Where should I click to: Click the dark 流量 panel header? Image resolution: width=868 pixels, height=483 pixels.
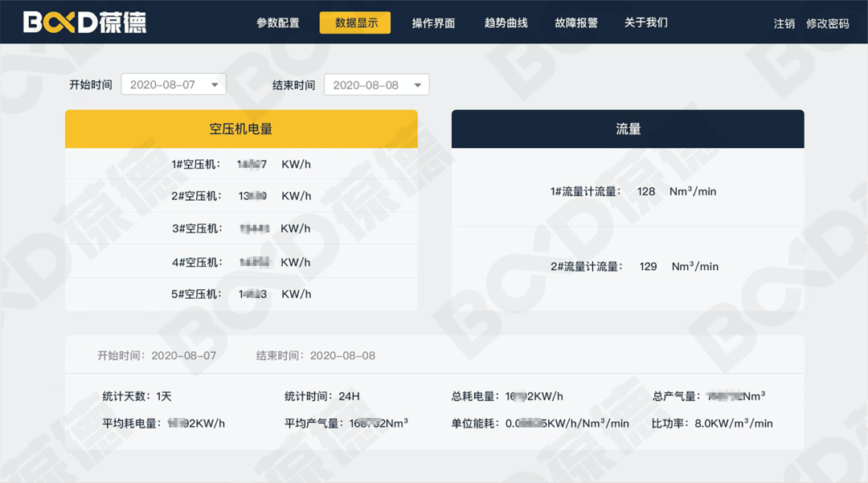click(x=628, y=129)
